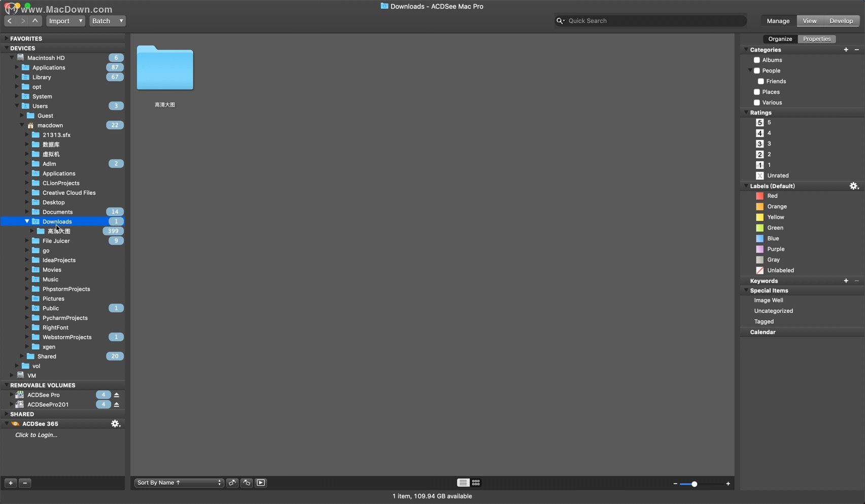The width and height of the screenshot is (865, 504).
Task: Collapse the Ratings section
Action: coord(746,113)
